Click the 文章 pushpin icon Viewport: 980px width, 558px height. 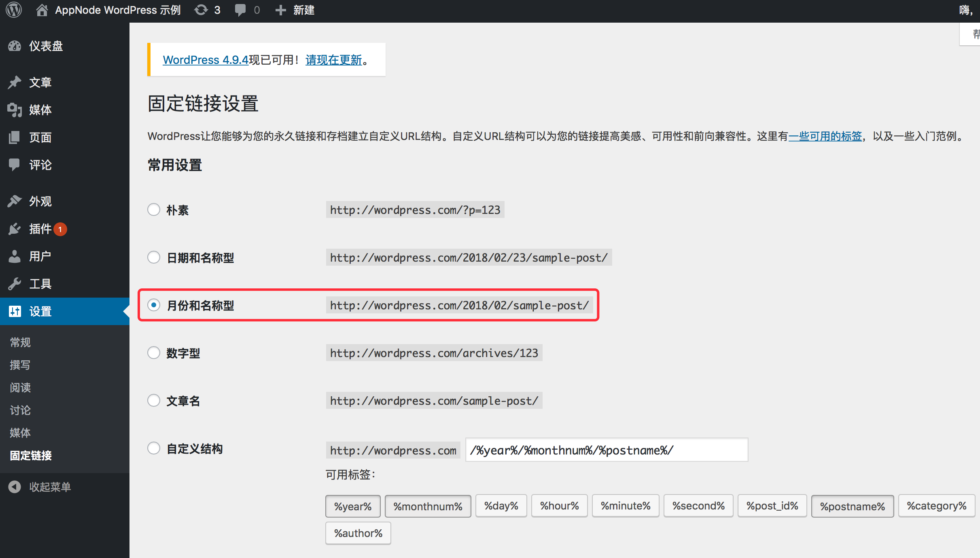[x=15, y=82]
